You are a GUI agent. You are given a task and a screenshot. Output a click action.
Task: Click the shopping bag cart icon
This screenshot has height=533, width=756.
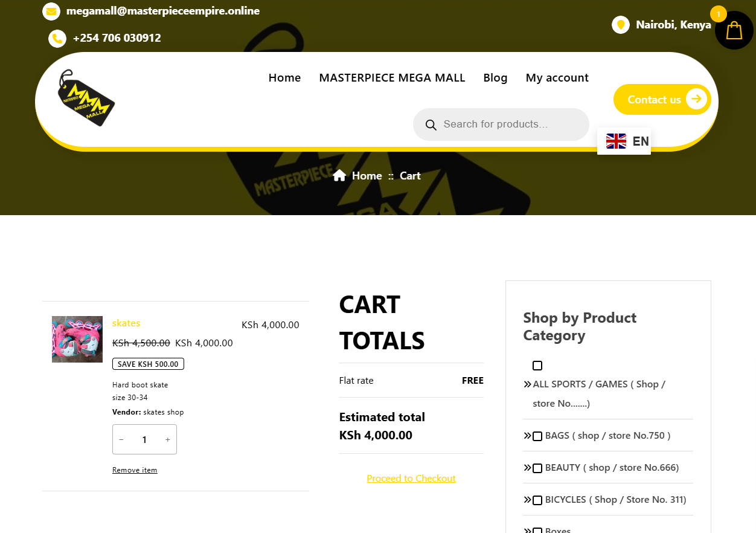(734, 30)
